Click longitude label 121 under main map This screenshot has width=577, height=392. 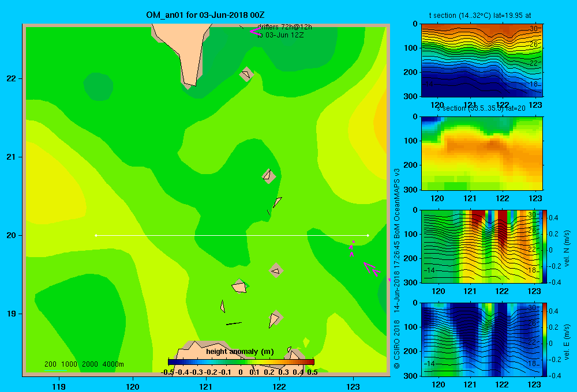pyautogui.click(x=206, y=386)
